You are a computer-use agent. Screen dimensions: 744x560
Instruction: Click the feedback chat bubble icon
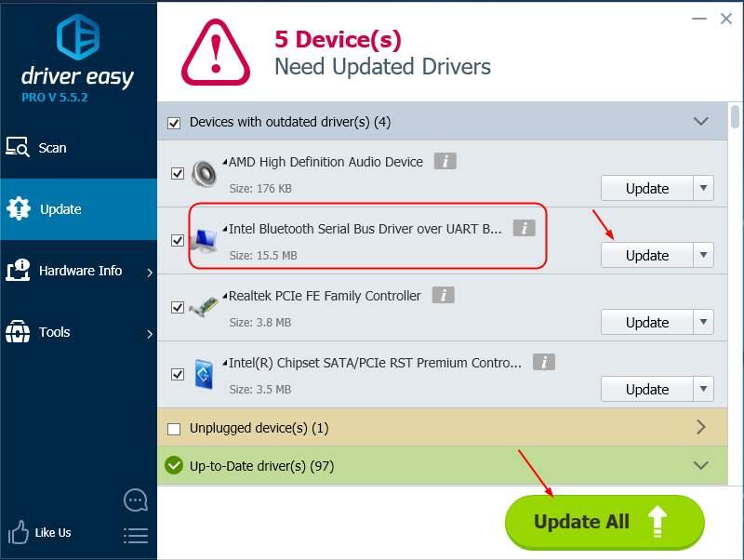point(136,500)
